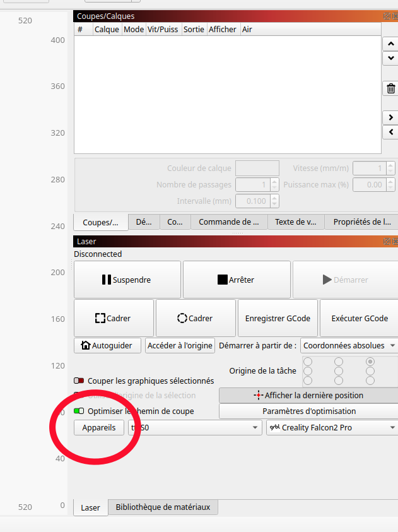Click the Enregistrer GCode button
Viewport: 398px width, 532px height.
click(x=278, y=318)
